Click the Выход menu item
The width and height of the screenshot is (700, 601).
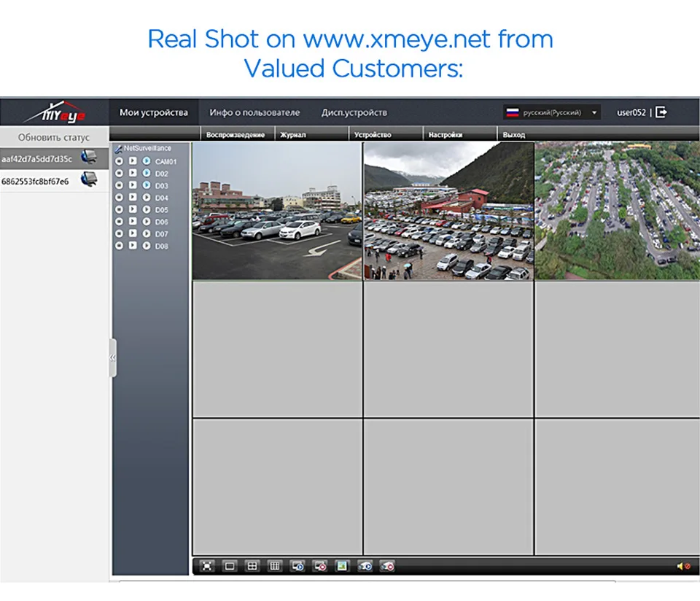(514, 134)
